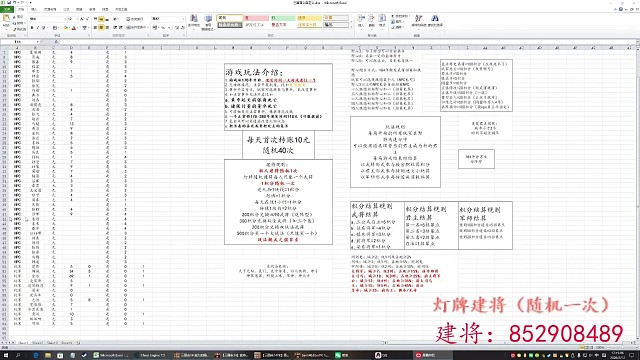This screenshot has height=360, width=640.
Task: Click the Excel Help question mark icon
Action: 620,9
